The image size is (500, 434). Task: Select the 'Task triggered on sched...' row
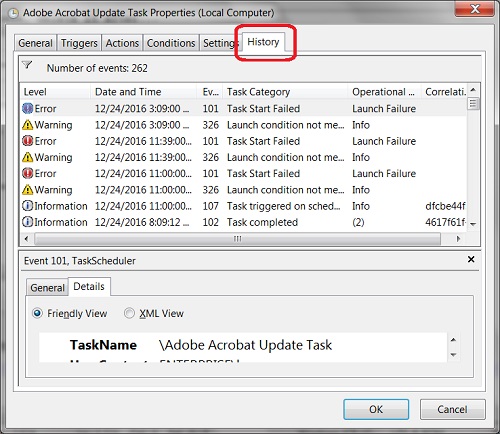(243, 206)
